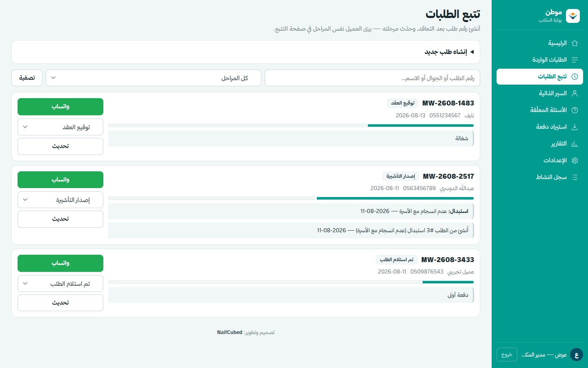Click the search field for order number or name
Viewport: 588px width, 368px height.
[372, 78]
